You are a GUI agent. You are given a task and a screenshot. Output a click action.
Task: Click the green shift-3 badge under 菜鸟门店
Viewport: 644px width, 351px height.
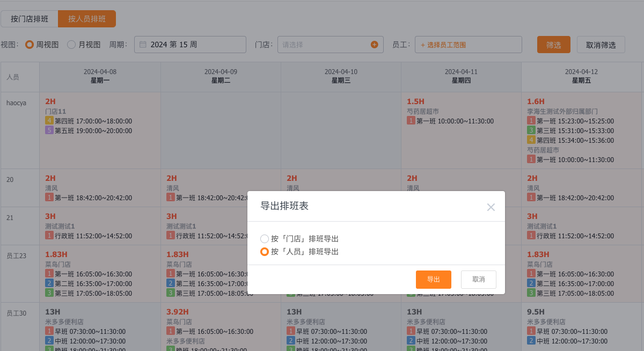tap(49, 294)
